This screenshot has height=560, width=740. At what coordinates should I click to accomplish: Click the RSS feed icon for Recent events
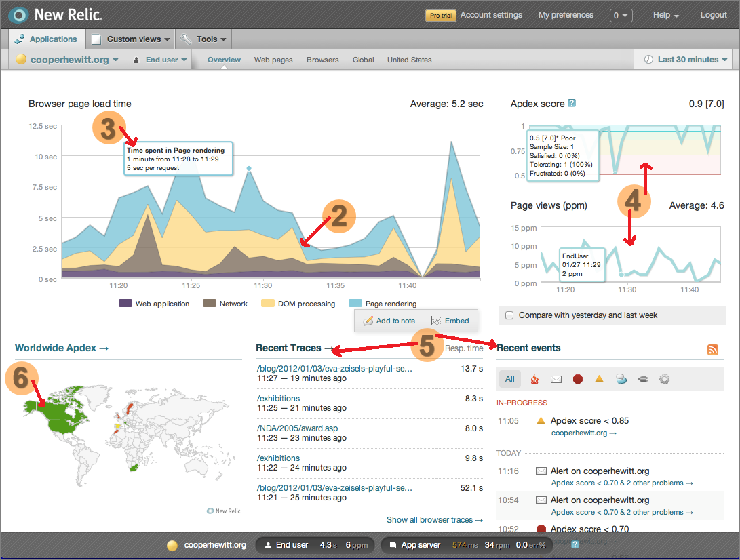point(712,349)
